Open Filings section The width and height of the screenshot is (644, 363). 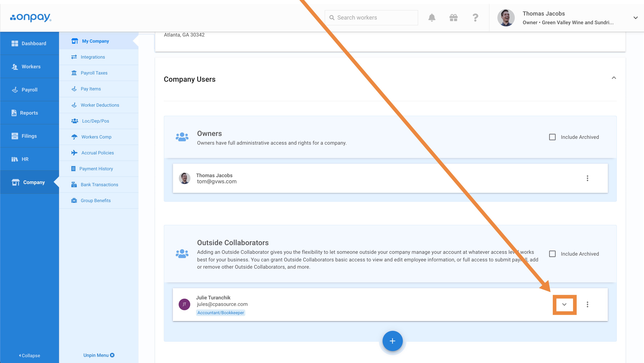coord(30,136)
